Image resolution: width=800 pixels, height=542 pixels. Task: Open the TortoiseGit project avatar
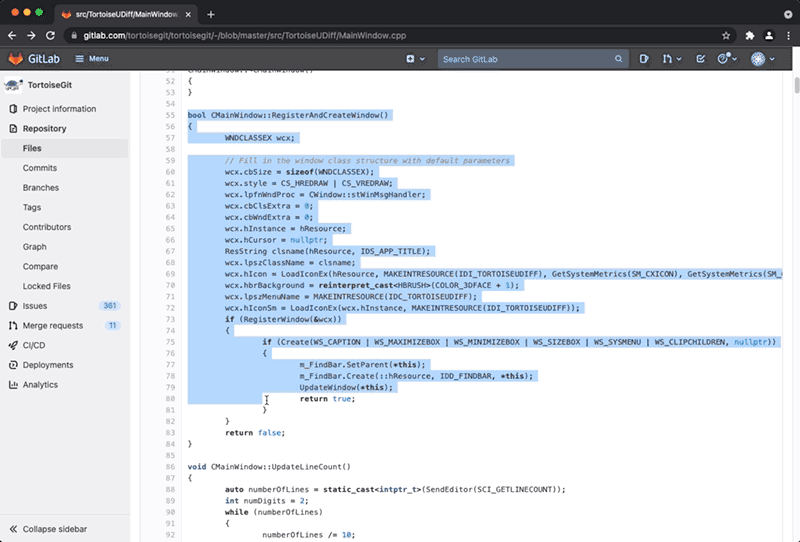[13, 85]
